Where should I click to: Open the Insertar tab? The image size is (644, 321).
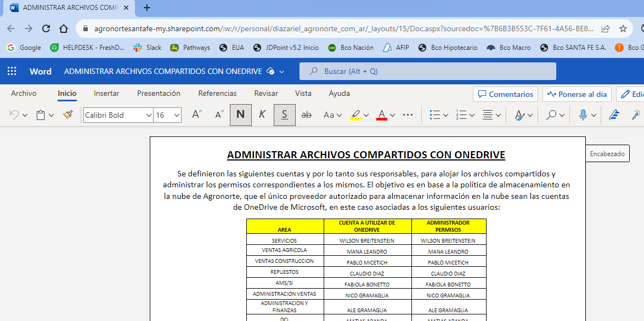106,94
